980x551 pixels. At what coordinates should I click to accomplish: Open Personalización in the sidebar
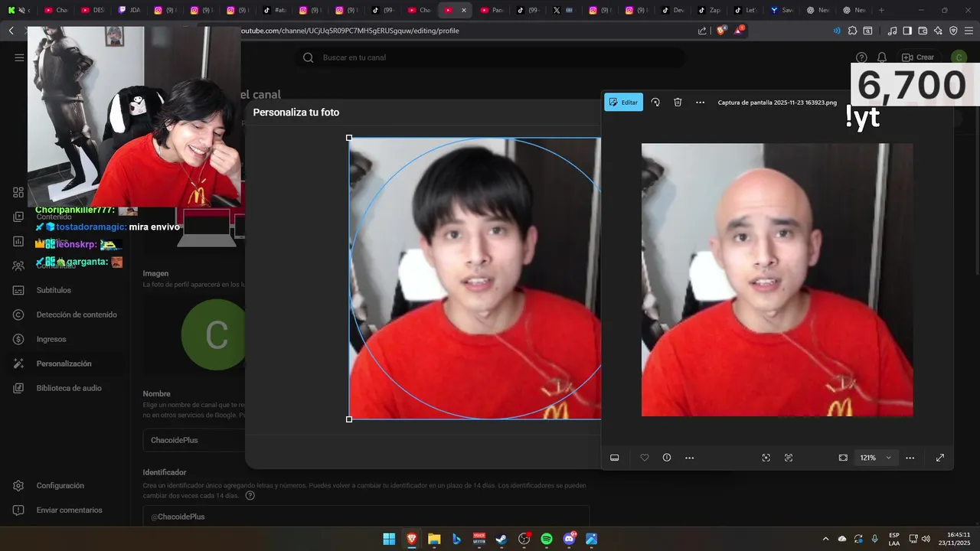pos(64,364)
